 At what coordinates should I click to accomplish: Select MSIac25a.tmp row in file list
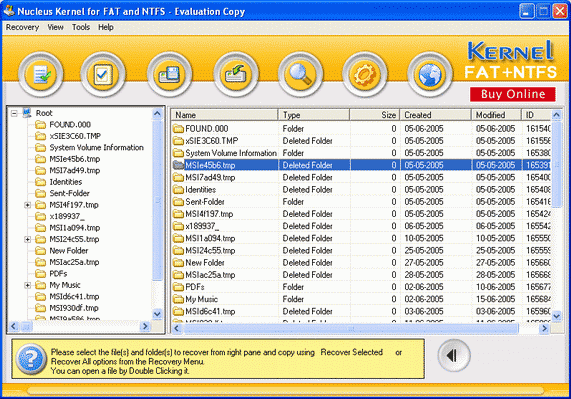(x=361, y=275)
